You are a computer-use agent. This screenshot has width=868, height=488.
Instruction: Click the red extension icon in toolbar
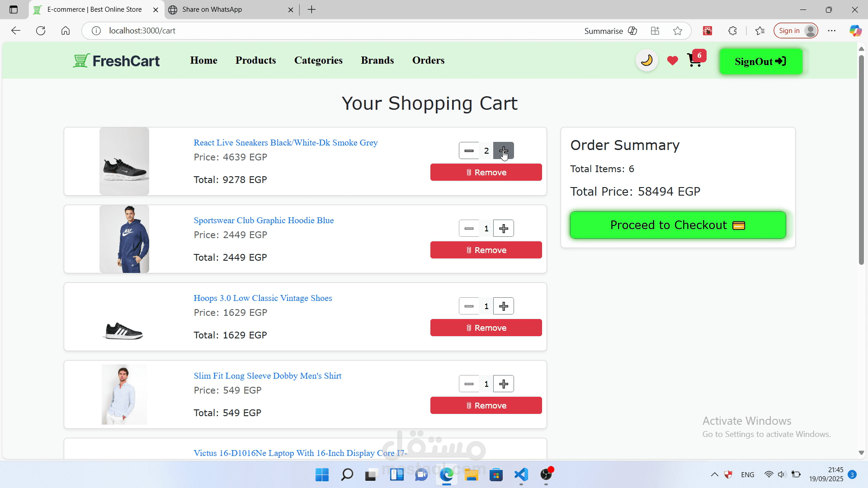click(708, 31)
